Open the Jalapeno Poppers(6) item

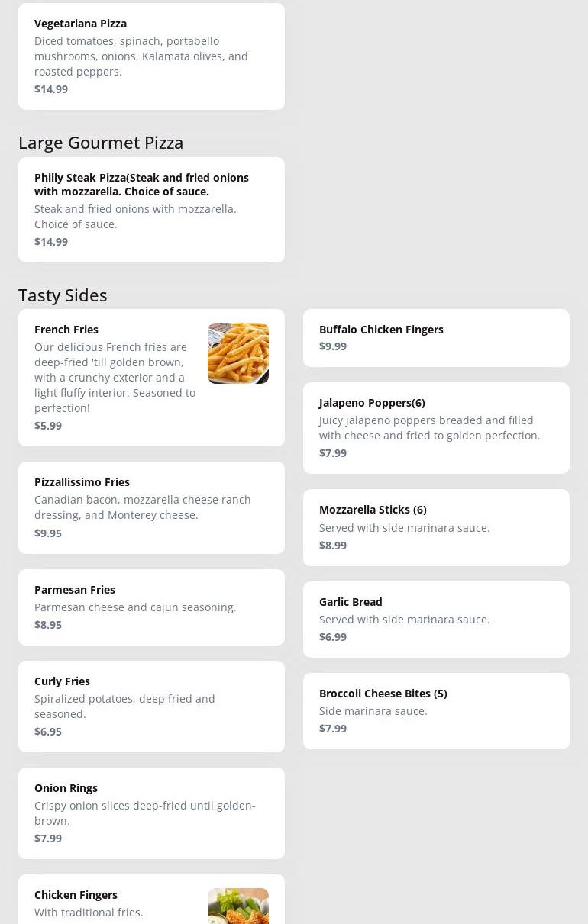436,427
